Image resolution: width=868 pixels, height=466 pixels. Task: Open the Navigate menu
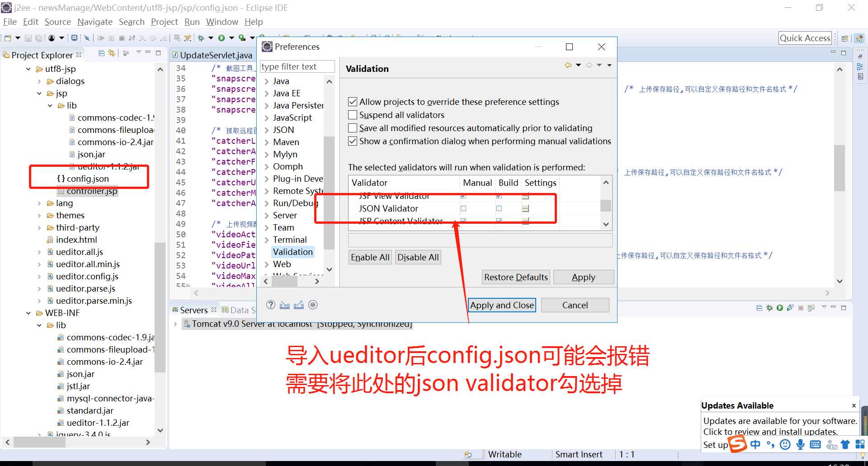95,22
